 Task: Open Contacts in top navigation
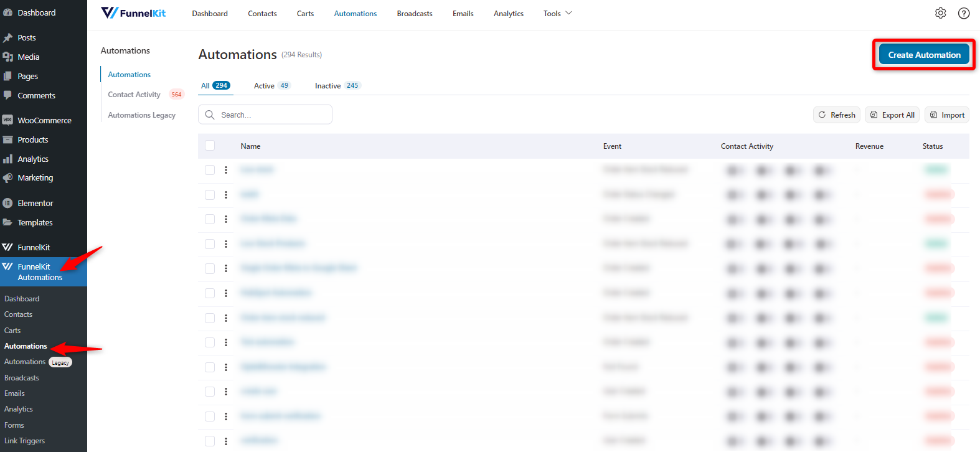click(x=262, y=13)
